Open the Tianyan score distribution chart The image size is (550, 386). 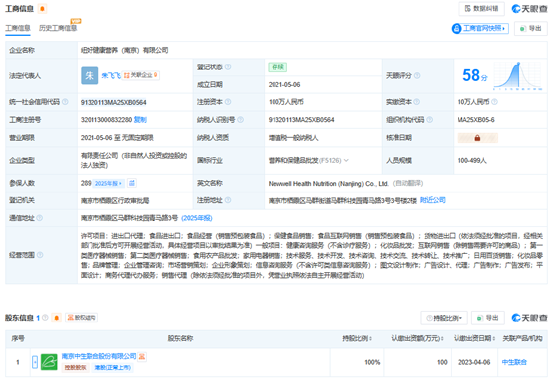pyautogui.click(x=517, y=76)
